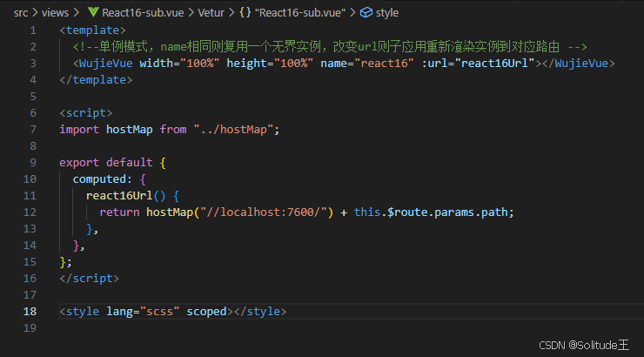Click the "//localhost:7600/" string
Viewport: 644px width, 357px height.
(264, 212)
